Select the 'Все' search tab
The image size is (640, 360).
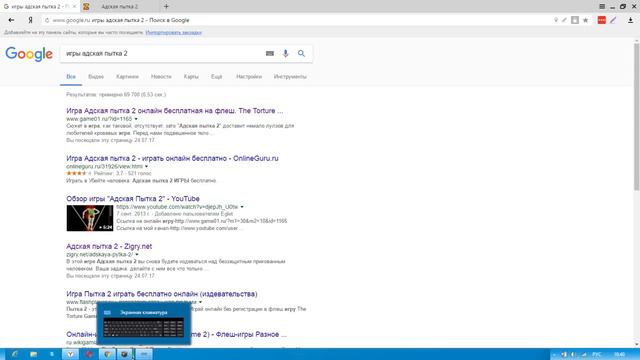71,77
